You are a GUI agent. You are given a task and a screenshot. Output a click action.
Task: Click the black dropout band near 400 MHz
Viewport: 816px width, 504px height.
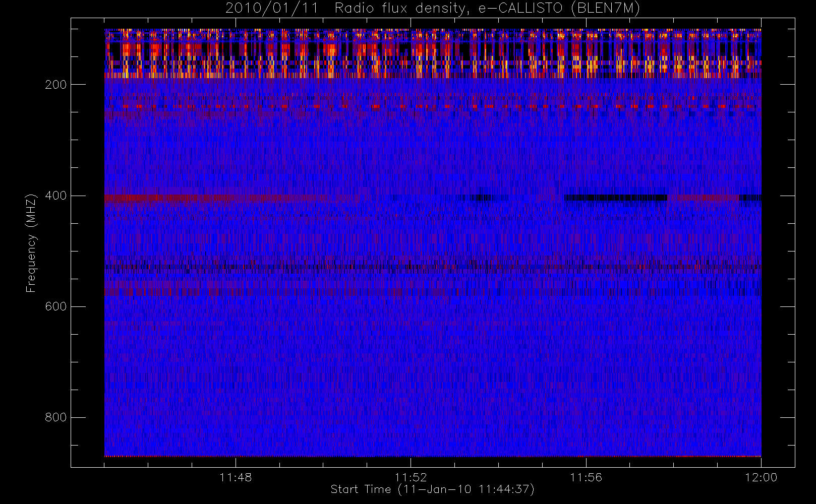[616, 198]
